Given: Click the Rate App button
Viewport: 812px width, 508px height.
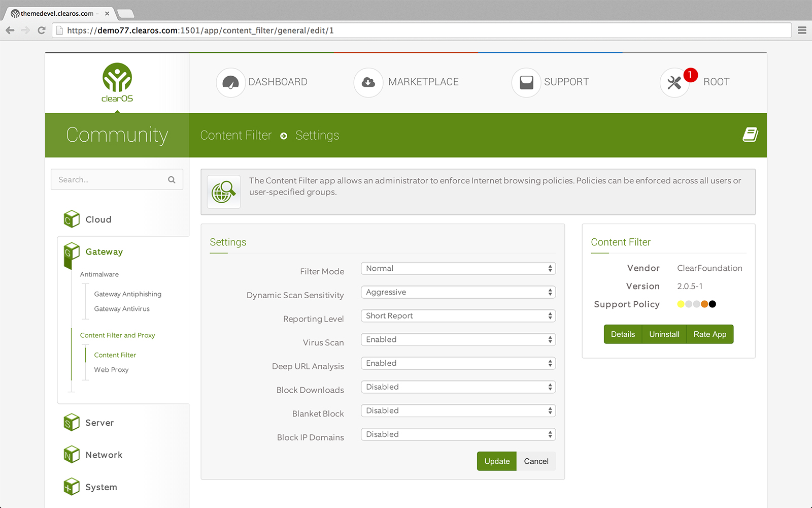Looking at the screenshot, I should 709,334.
